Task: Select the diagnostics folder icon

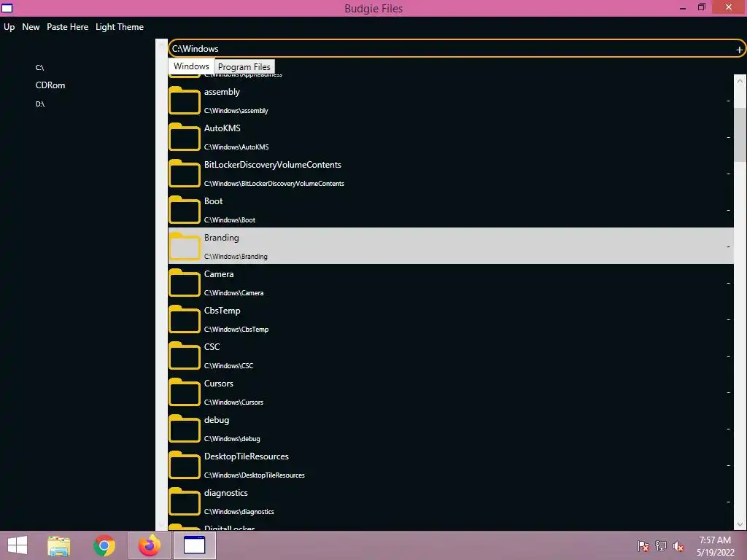Action: pos(185,502)
